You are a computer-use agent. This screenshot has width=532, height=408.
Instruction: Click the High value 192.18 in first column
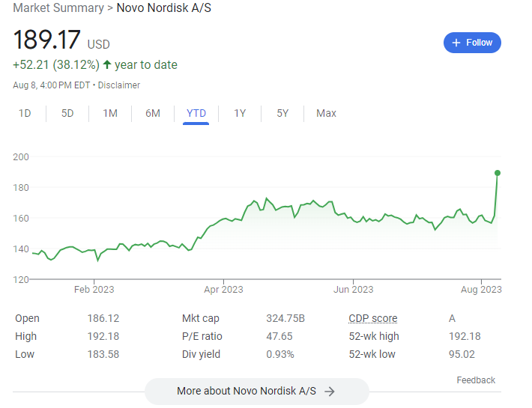[x=103, y=336]
